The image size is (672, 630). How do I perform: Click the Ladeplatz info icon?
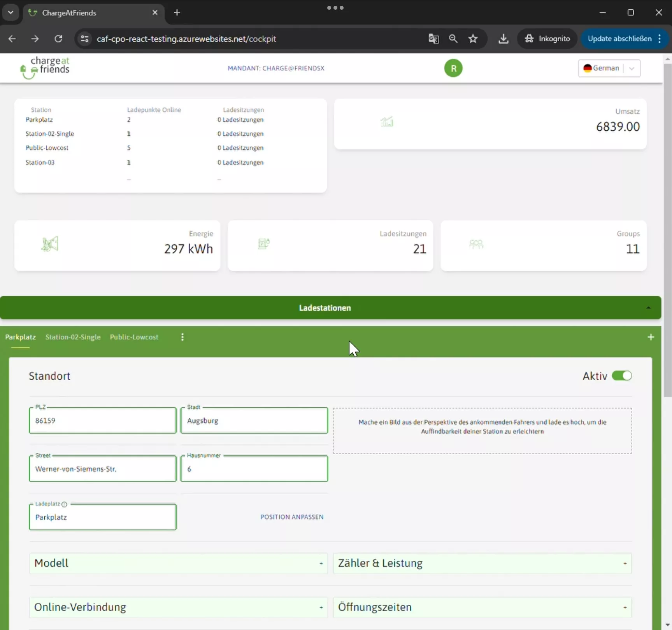65,504
